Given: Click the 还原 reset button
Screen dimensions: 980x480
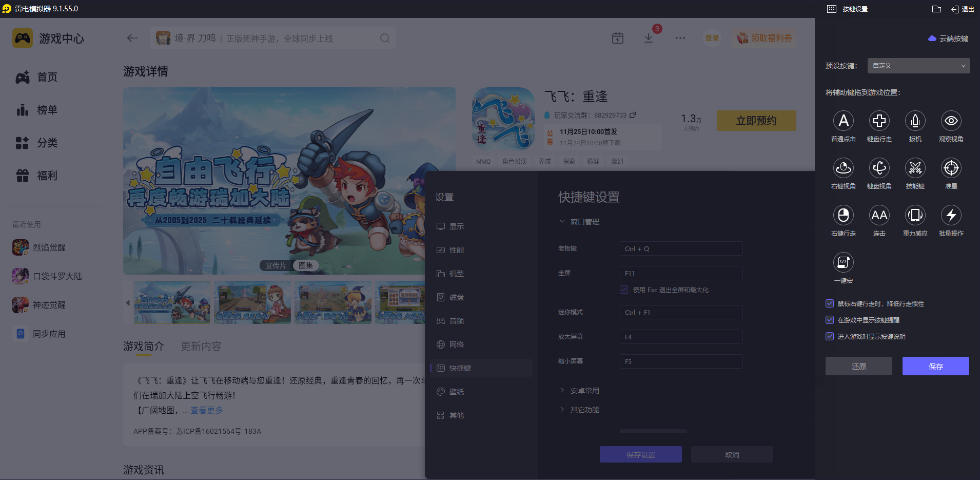Looking at the screenshot, I should click(x=858, y=366).
